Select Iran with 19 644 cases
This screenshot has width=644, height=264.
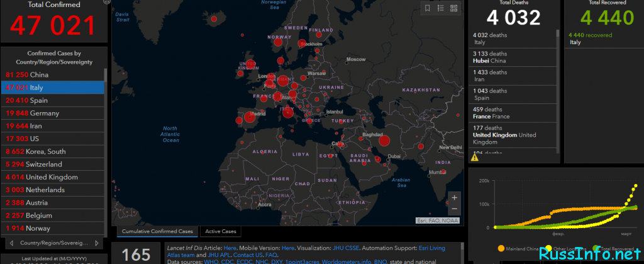(53, 126)
